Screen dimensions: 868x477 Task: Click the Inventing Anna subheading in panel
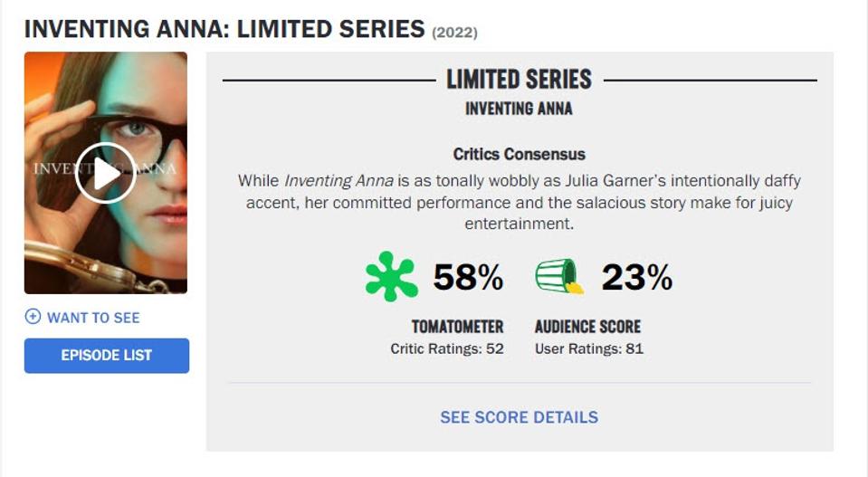pos(519,109)
